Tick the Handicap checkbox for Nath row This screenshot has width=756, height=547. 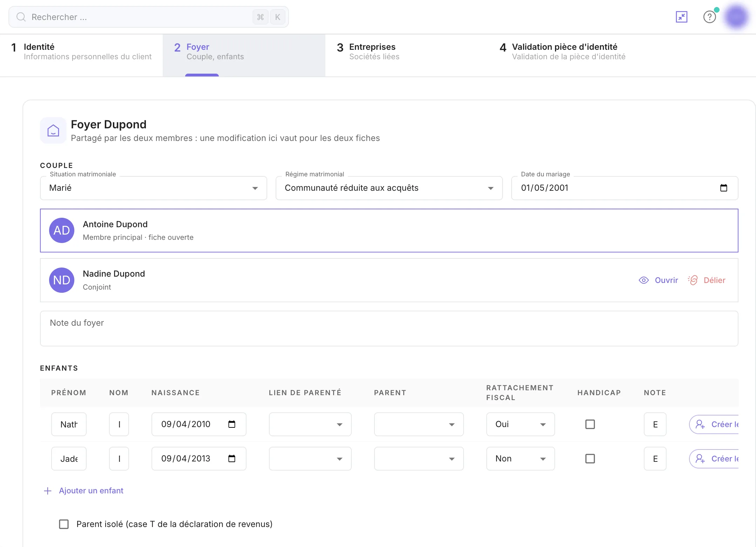point(590,424)
